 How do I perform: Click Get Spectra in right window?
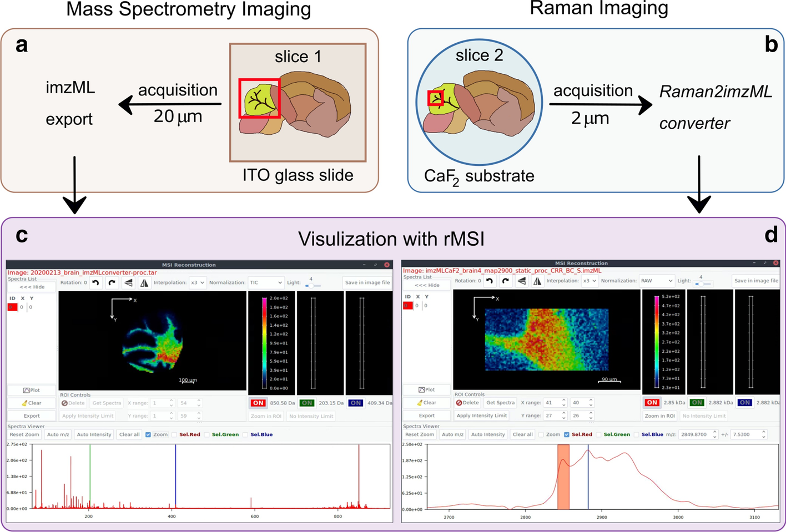click(x=500, y=403)
